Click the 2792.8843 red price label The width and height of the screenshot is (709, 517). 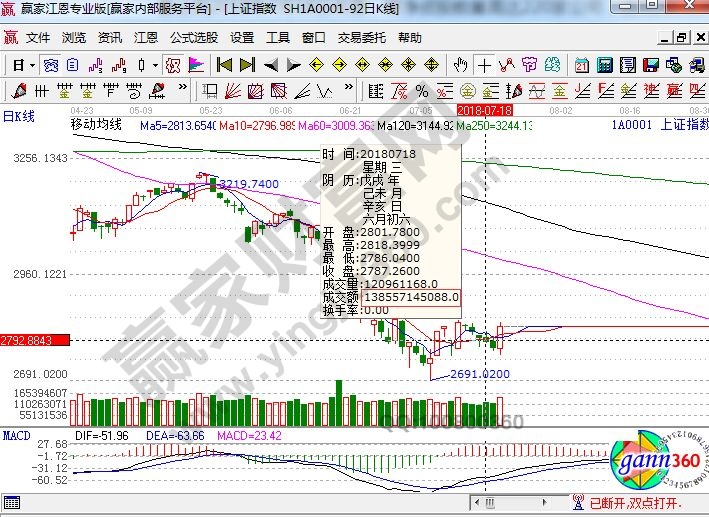tap(34, 341)
